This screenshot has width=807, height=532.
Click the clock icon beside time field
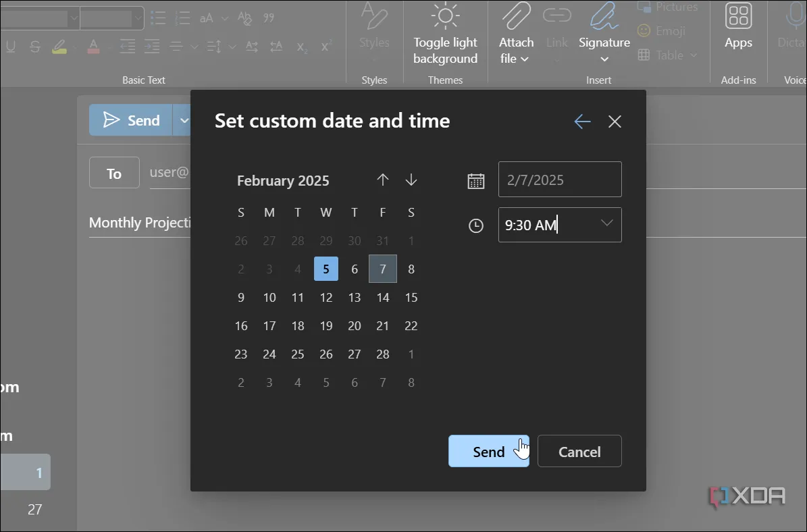(x=476, y=226)
